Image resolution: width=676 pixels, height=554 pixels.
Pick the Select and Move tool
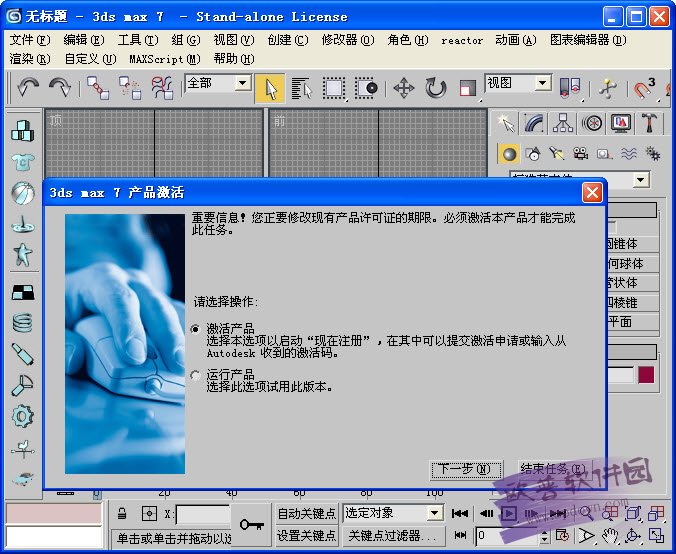tap(404, 88)
